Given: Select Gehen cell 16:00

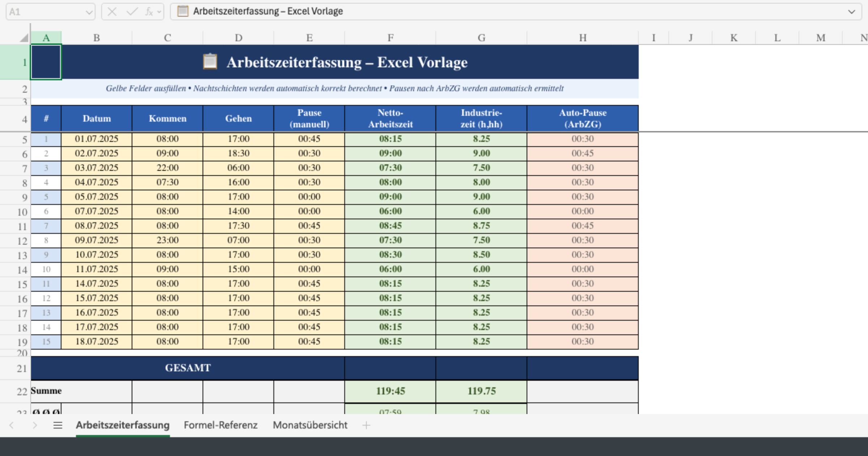Looking at the screenshot, I should tap(238, 182).
